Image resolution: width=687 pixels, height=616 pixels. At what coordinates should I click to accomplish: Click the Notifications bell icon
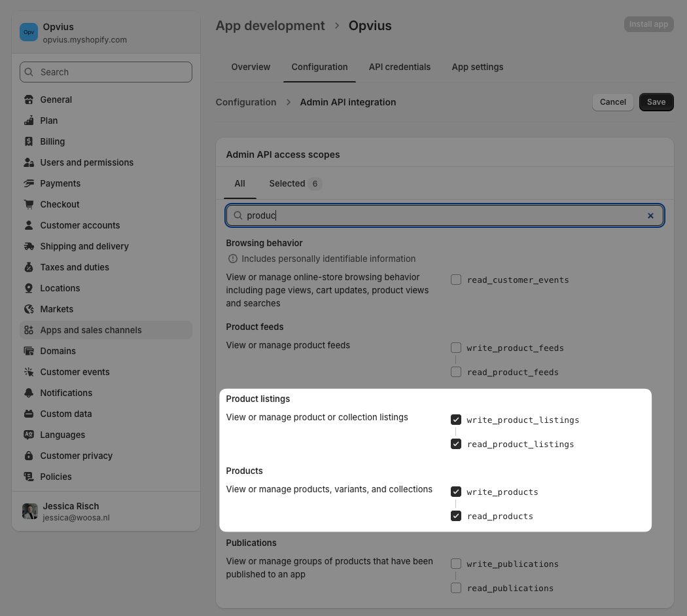29,393
